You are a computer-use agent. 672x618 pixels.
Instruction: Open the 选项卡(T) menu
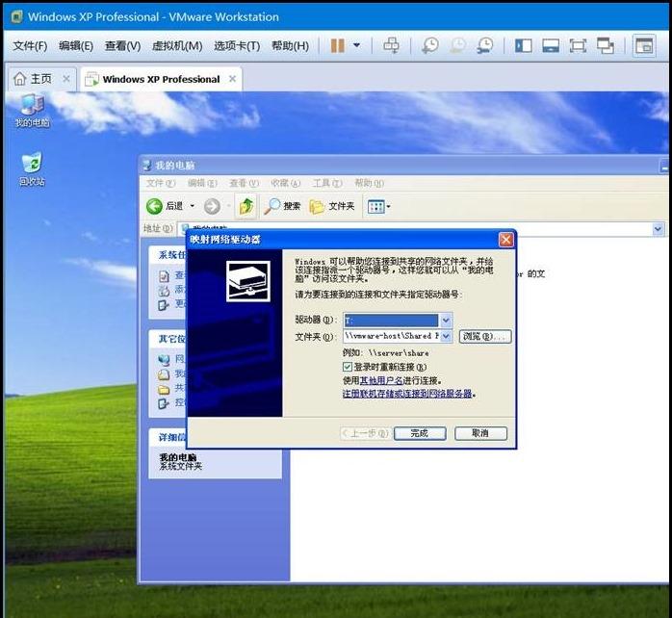237,45
